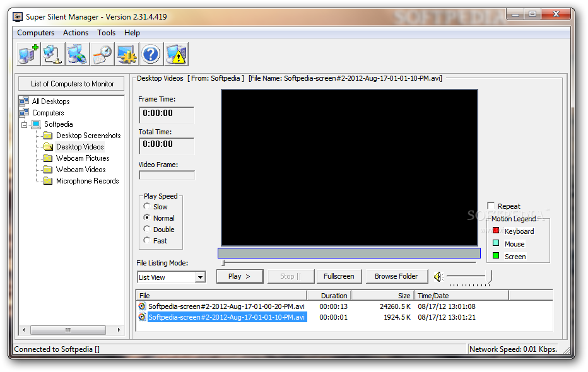Select the All Desktops tree item

click(x=51, y=102)
